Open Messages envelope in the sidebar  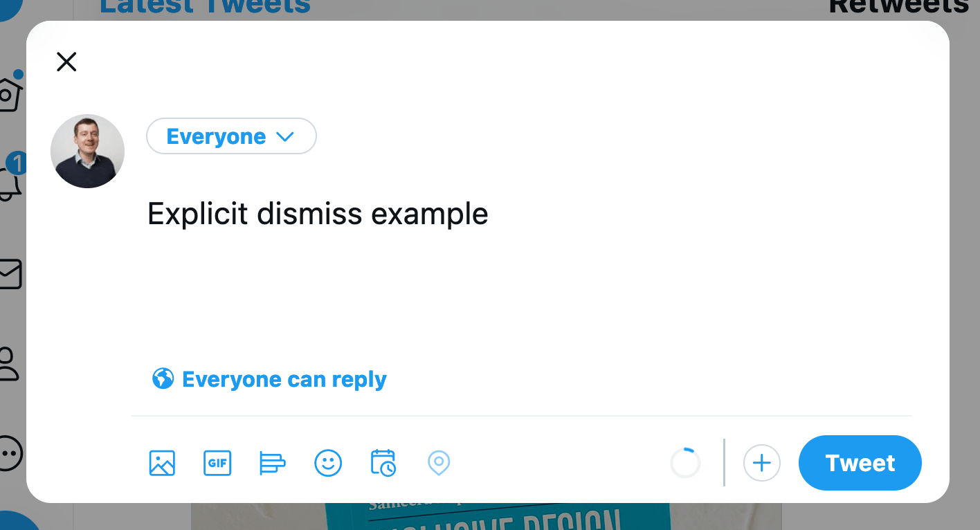11,275
